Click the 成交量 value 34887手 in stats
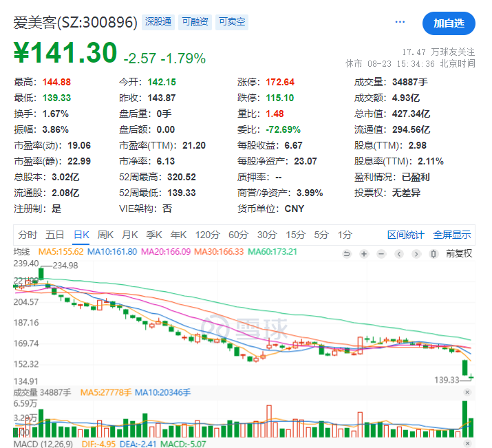492x448 pixels. (x=410, y=82)
